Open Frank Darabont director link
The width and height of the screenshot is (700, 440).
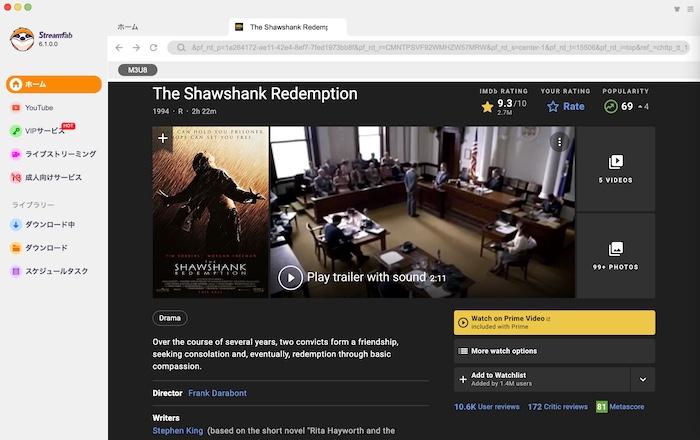pos(217,393)
